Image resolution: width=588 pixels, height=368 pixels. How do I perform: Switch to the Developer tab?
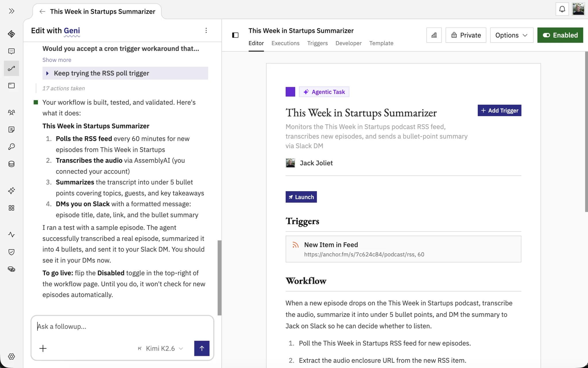click(348, 43)
